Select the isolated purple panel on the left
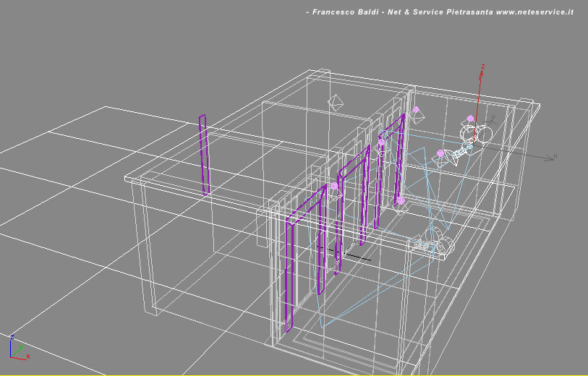The width and height of the screenshot is (588, 376). [x=204, y=154]
